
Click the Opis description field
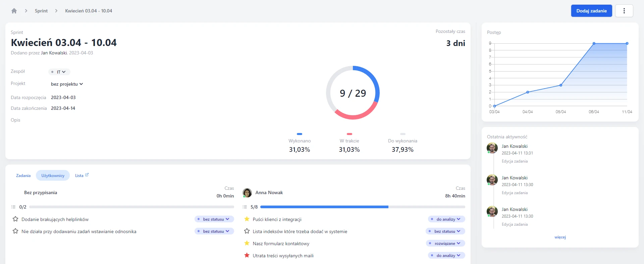pos(15,120)
